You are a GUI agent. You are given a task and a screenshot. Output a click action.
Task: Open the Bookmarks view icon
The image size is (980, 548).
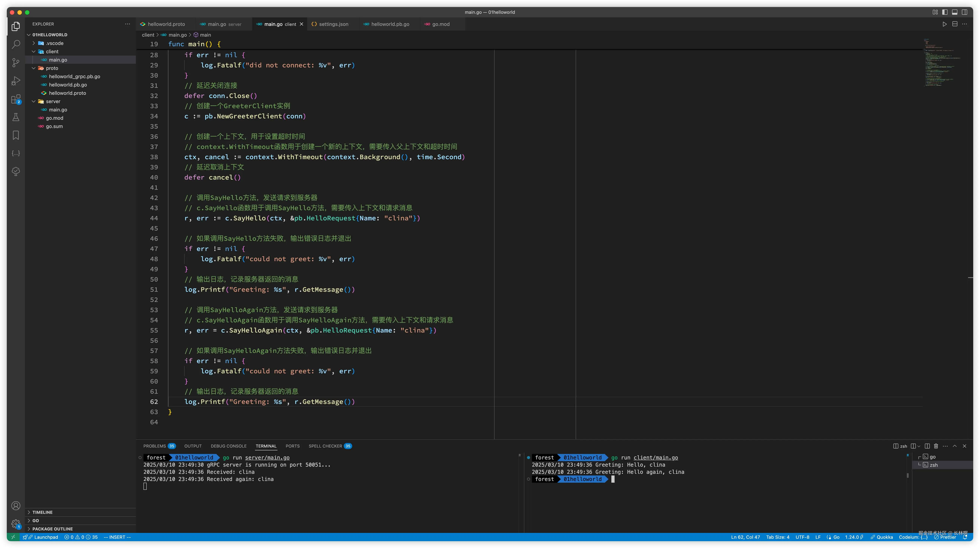[x=16, y=135]
